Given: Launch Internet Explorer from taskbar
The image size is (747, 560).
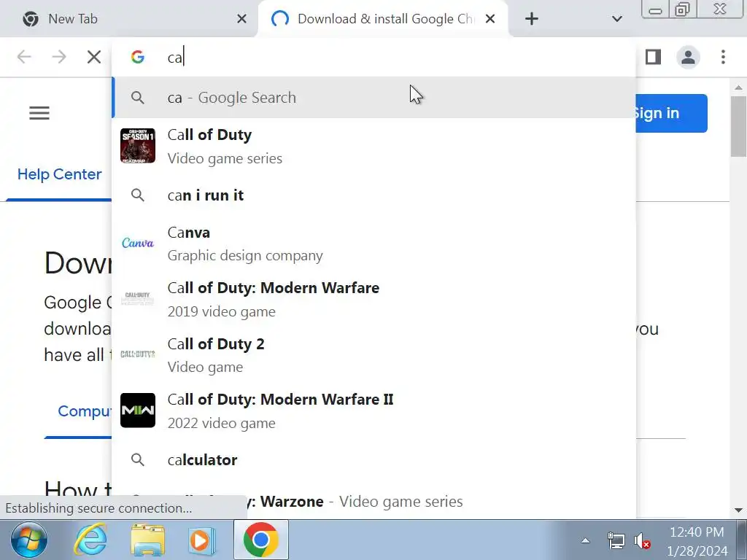Looking at the screenshot, I should pos(91,540).
